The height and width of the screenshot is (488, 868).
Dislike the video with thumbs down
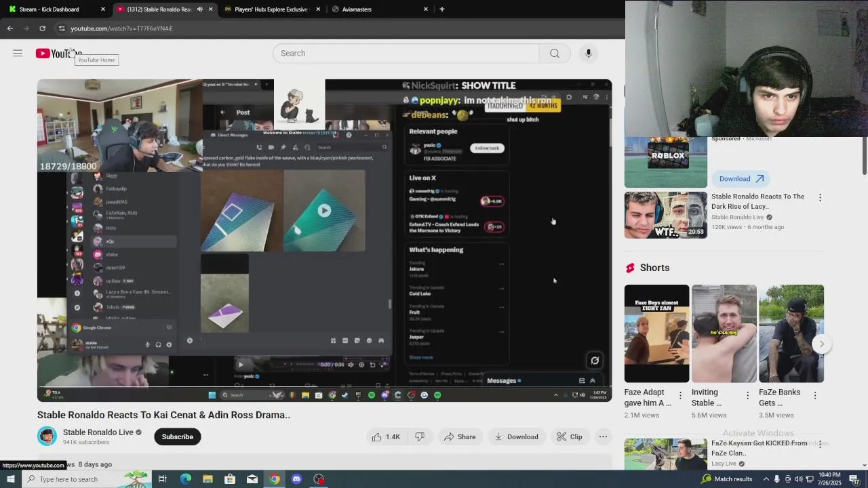coord(420,437)
